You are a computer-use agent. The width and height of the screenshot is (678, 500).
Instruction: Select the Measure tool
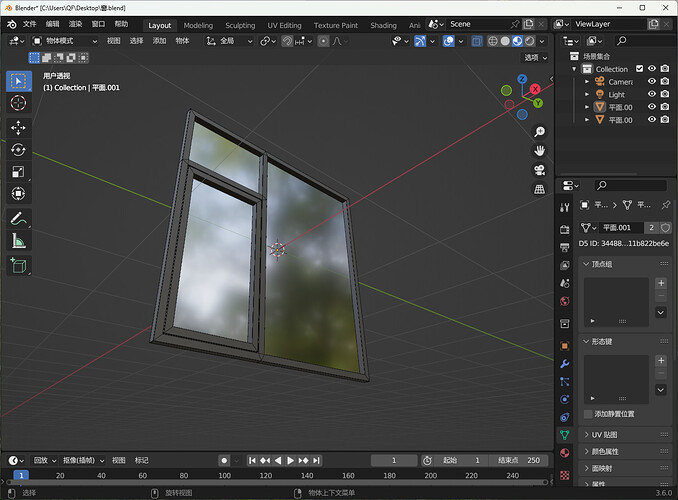click(x=19, y=240)
